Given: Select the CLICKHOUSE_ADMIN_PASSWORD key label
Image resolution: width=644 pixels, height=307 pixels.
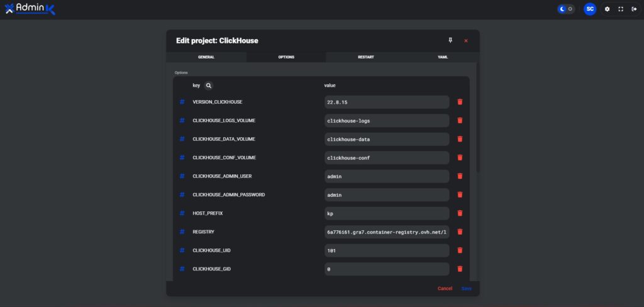Looking at the screenshot, I should click(x=229, y=194).
